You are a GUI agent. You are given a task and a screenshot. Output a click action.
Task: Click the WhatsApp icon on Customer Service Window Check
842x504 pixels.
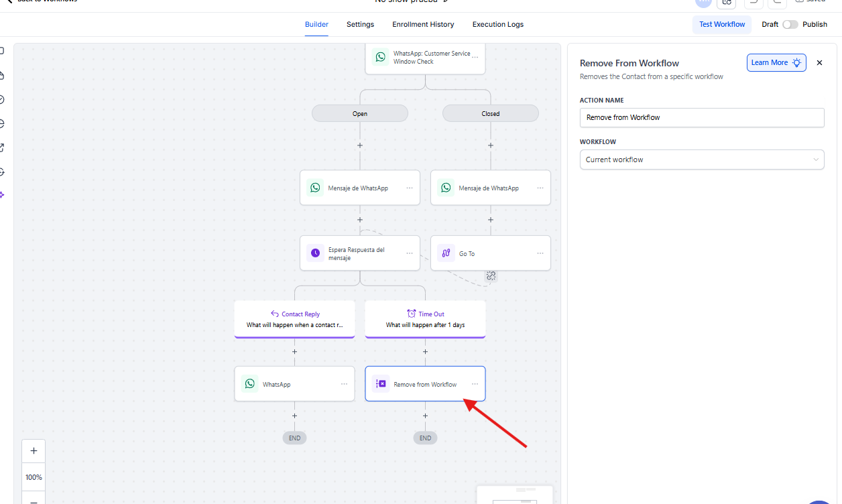[381, 57]
